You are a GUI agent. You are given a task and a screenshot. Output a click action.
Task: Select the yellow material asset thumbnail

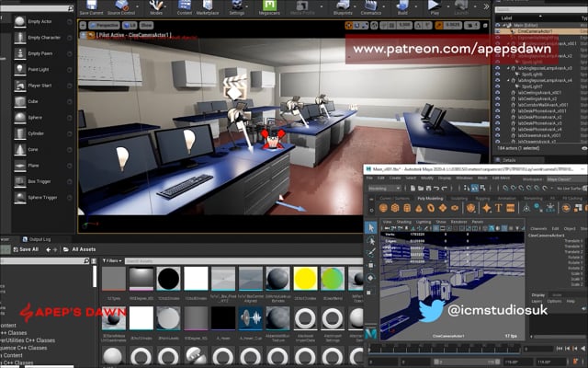tap(305, 278)
